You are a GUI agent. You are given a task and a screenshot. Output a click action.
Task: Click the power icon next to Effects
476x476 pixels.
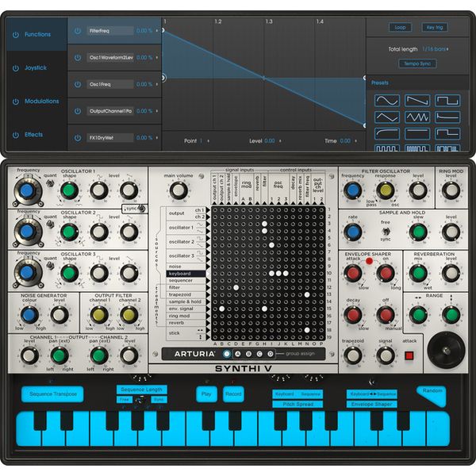pyautogui.click(x=16, y=135)
